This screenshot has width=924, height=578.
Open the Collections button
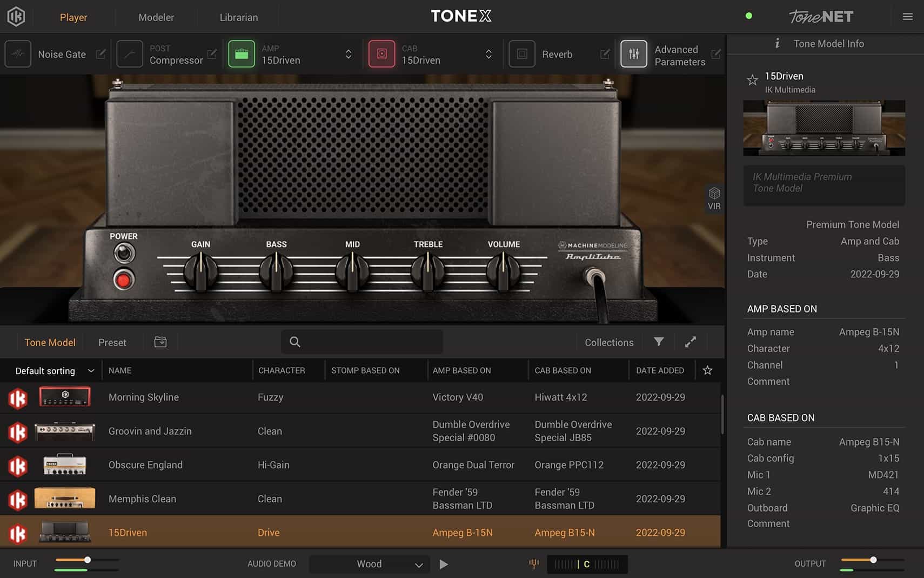tap(609, 342)
